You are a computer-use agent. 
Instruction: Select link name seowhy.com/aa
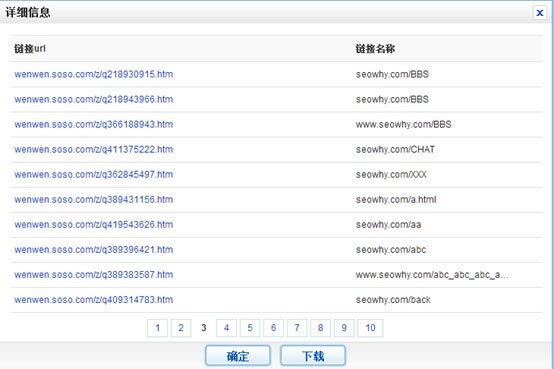pos(388,225)
